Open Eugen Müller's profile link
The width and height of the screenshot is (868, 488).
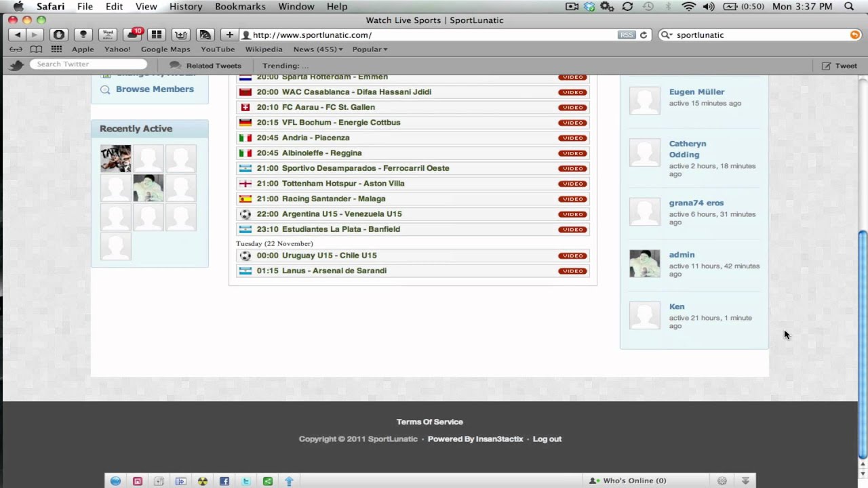click(x=696, y=91)
